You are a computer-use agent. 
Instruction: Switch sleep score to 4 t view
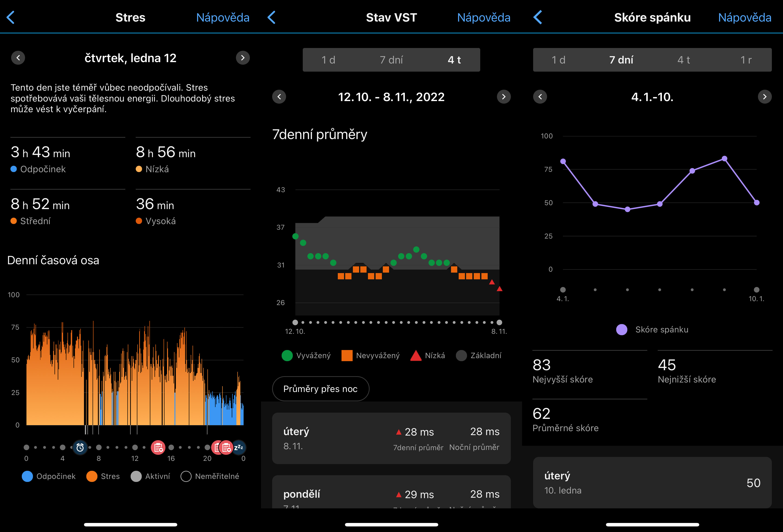click(x=684, y=60)
